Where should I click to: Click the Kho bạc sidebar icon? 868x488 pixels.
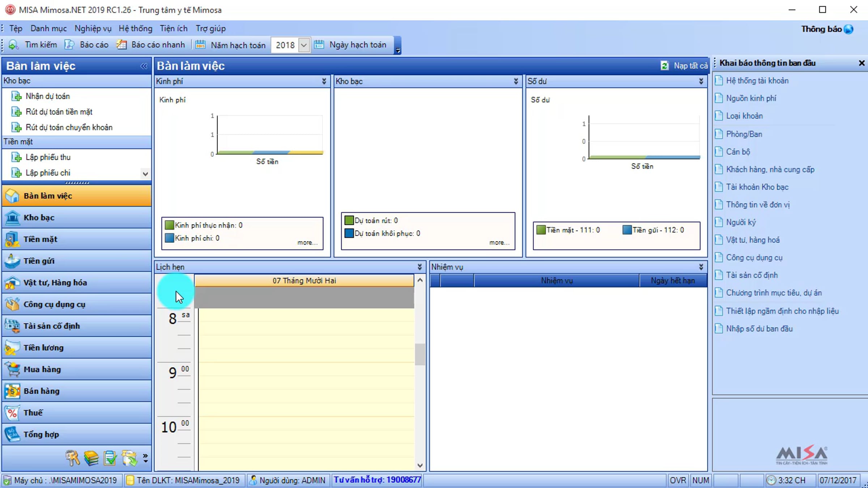coord(12,218)
